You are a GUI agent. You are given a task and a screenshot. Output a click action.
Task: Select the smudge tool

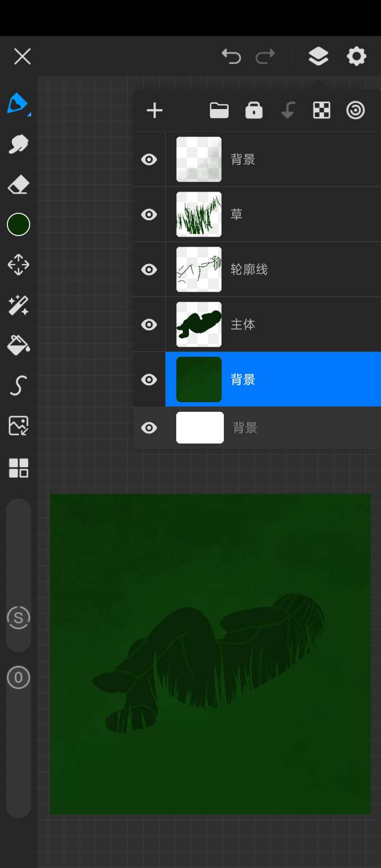coord(19,144)
